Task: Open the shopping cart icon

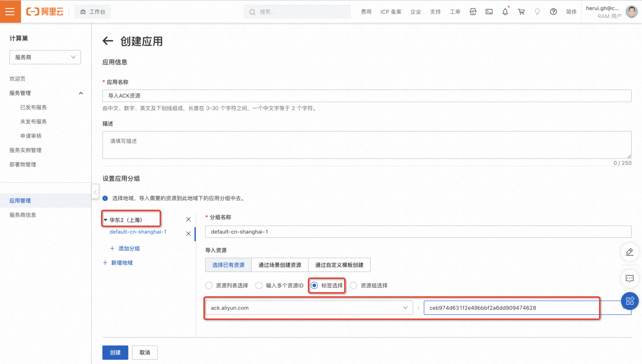Action: tap(521, 12)
